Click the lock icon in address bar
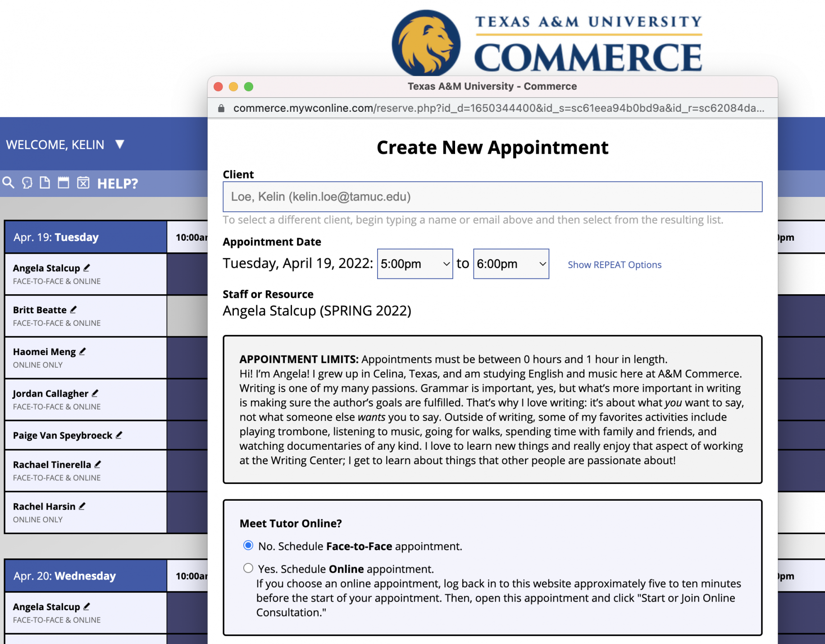Viewport: 825px width, 644px height. point(221,108)
